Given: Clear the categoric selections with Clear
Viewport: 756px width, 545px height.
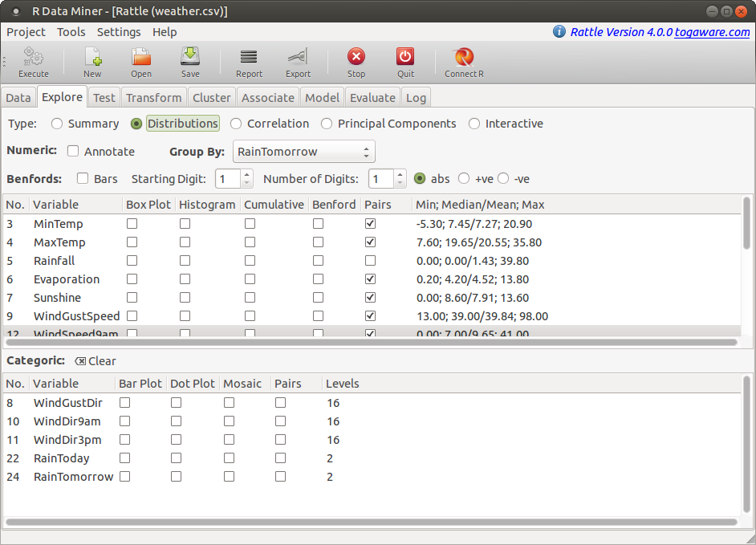Looking at the screenshot, I should pyautogui.click(x=96, y=361).
